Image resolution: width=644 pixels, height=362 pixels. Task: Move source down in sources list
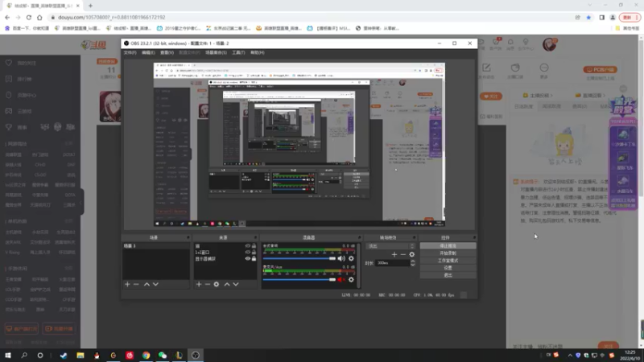point(236,284)
